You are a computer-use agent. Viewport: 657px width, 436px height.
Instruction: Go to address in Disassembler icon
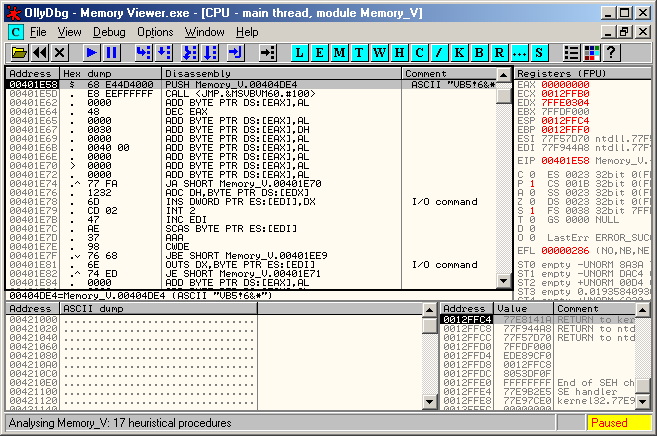point(267,53)
